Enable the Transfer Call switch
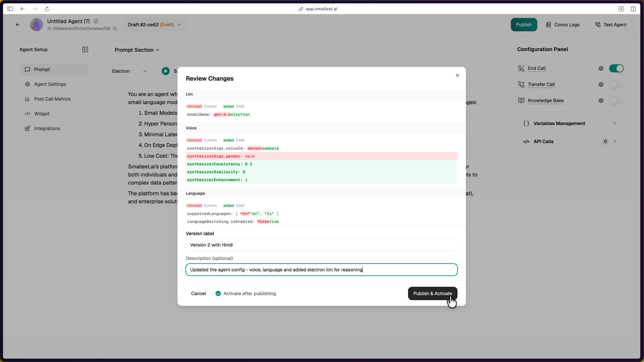 point(616,84)
